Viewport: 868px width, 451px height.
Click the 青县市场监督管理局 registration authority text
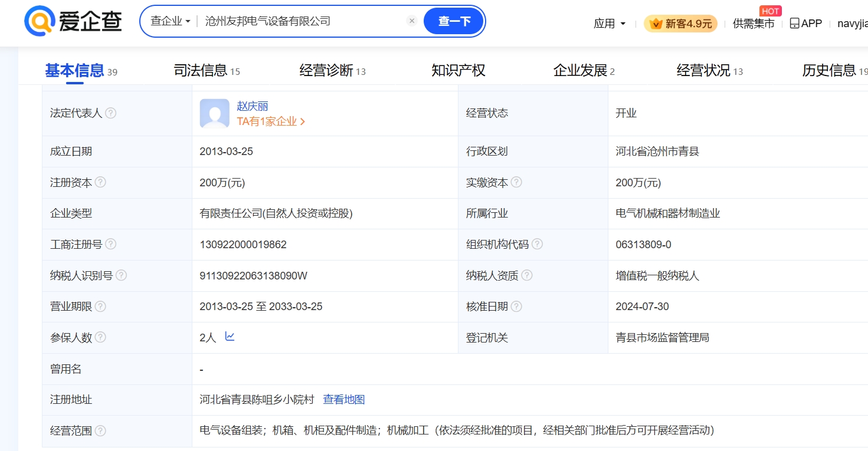click(x=662, y=338)
